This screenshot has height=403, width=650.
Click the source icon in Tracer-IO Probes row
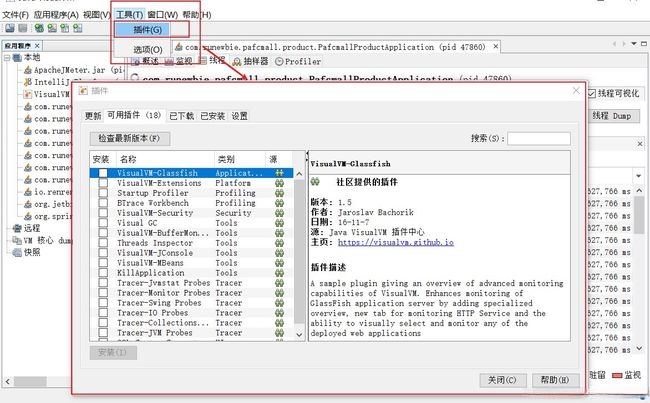(x=279, y=313)
